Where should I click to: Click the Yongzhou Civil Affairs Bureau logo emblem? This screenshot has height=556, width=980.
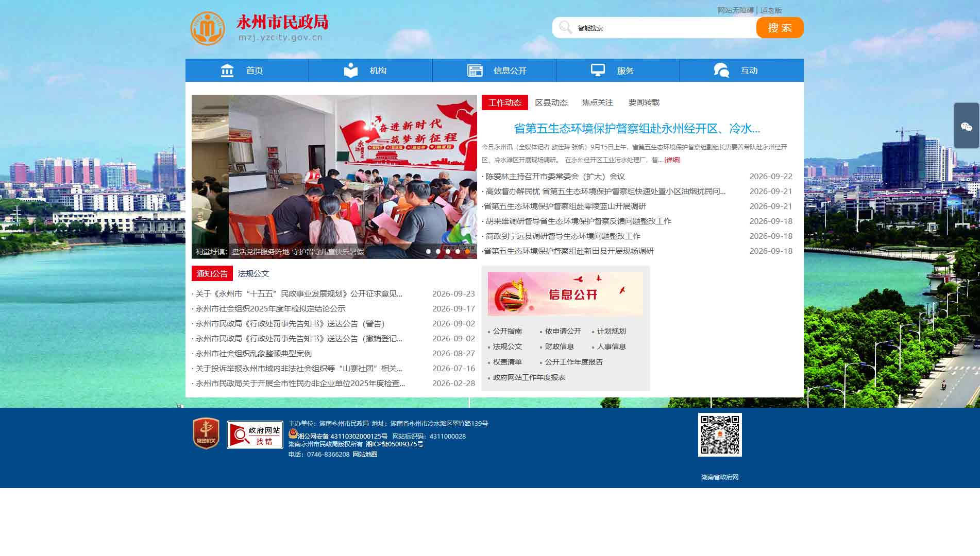click(x=208, y=28)
